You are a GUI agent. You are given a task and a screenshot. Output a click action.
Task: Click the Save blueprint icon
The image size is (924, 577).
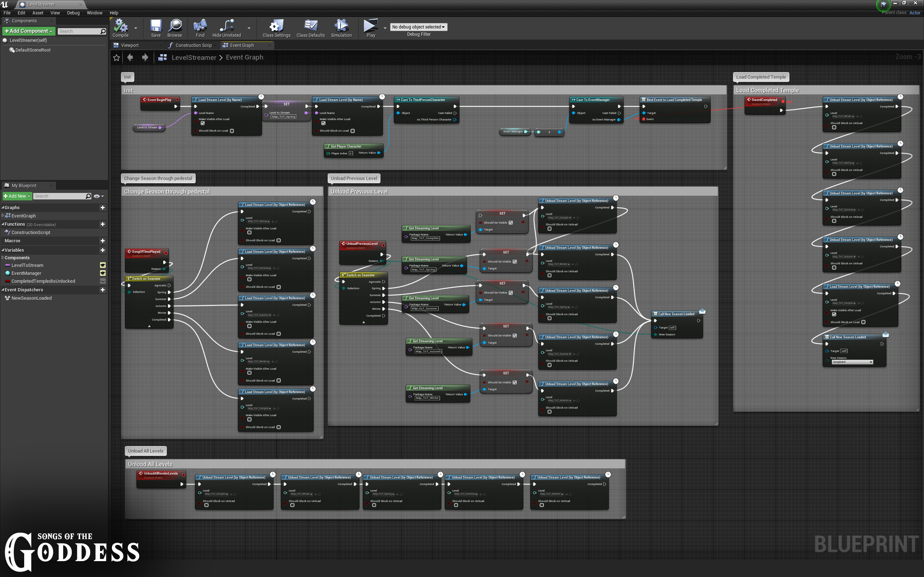pos(156,26)
